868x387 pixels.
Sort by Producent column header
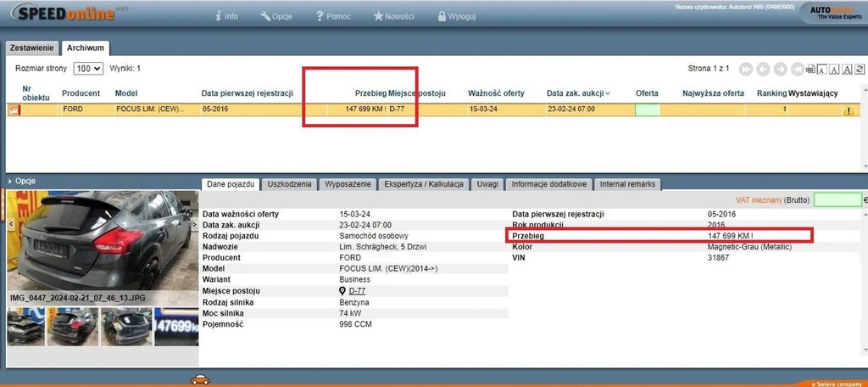pos(81,93)
